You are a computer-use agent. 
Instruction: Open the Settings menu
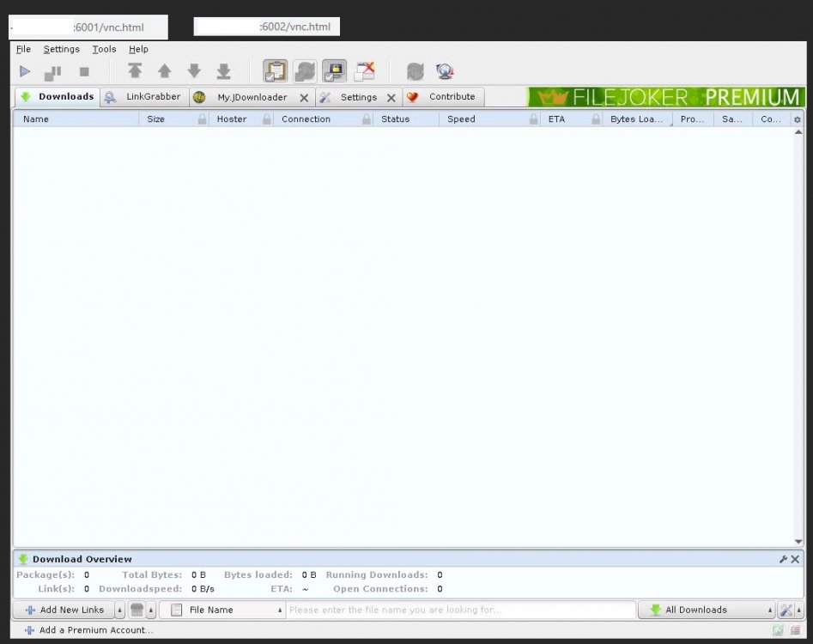click(62, 49)
